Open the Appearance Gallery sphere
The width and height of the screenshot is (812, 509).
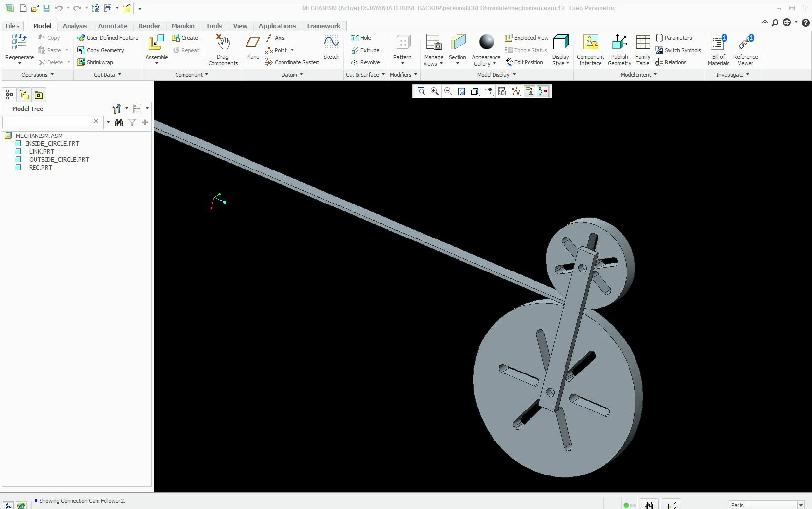coord(486,42)
